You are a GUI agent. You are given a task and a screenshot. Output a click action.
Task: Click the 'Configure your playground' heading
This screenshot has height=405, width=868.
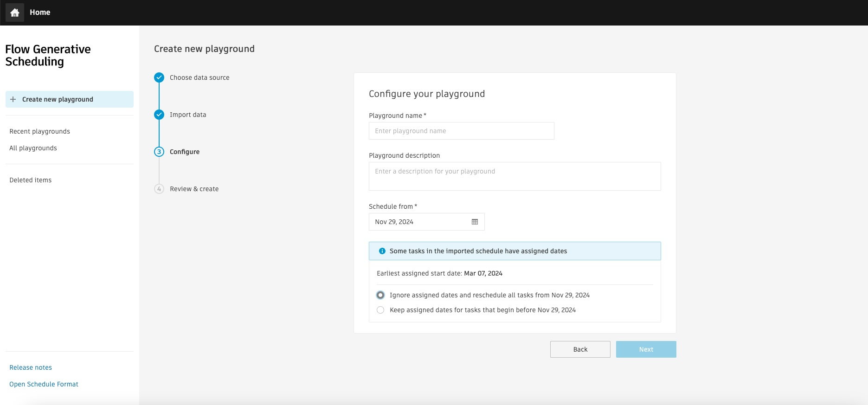coord(427,94)
